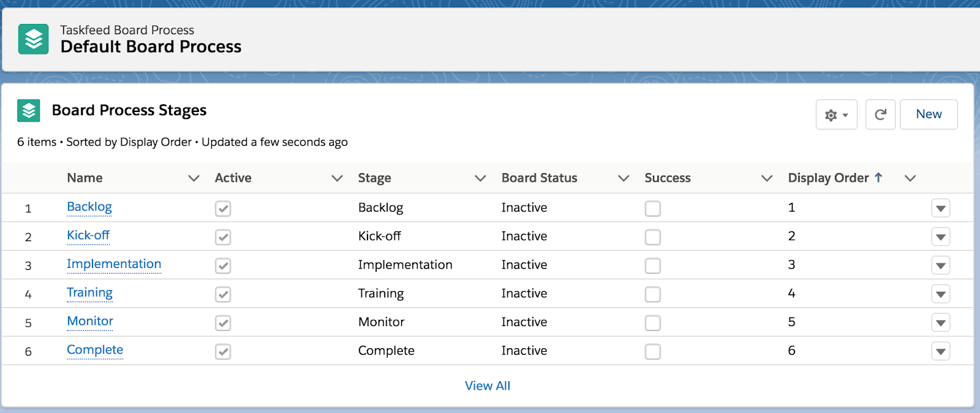This screenshot has height=413, width=980.
Task: Expand the Stage column options chevron
Action: coord(480,178)
